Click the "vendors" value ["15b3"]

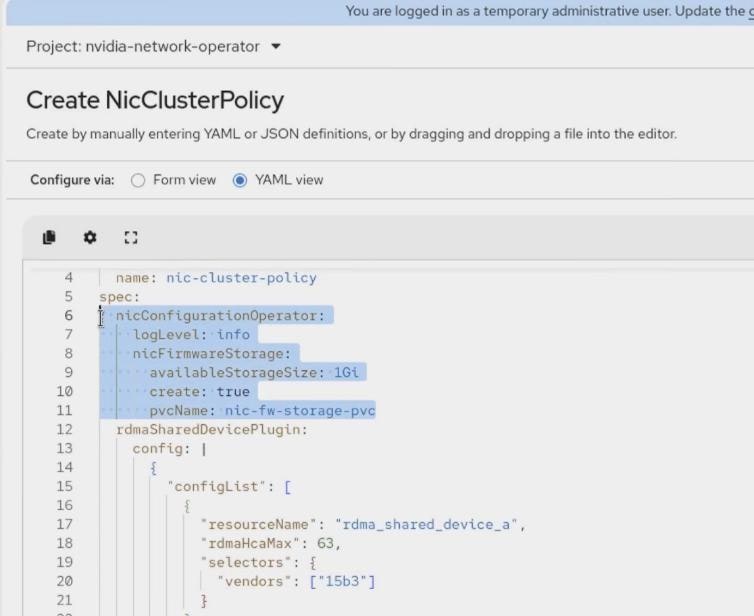click(x=342, y=581)
